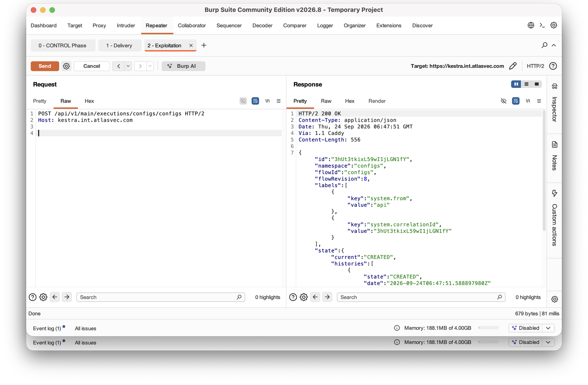Viewport: 588px width, 385px height.
Task: Open the Logger tab
Action: pyautogui.click(x=325, y=25)
